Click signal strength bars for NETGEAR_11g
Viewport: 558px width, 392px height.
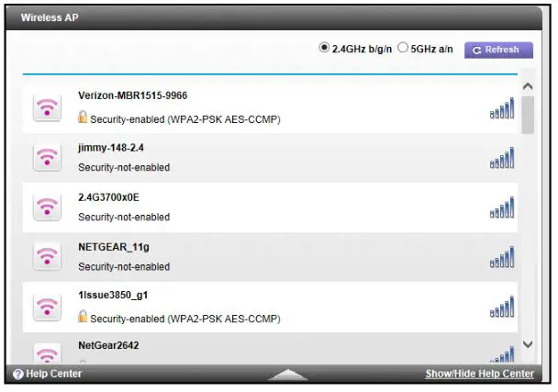pyautogui.click(x=502, y=257)
